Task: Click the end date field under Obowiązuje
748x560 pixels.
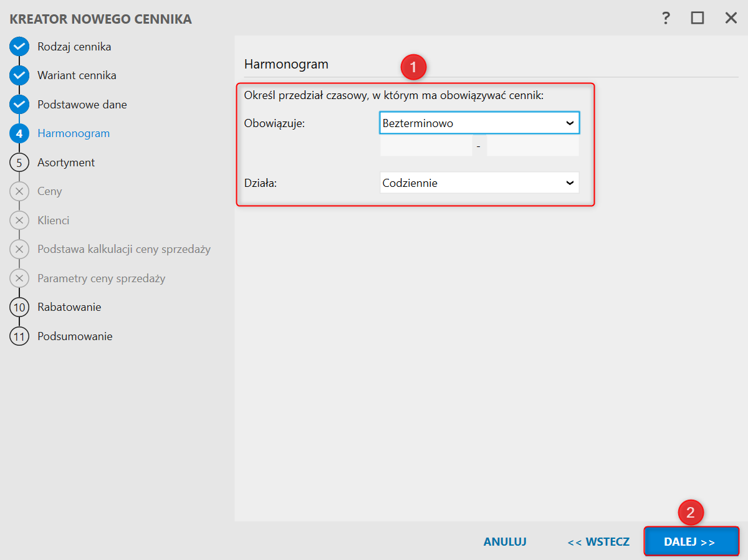Action: pos(533,146)
